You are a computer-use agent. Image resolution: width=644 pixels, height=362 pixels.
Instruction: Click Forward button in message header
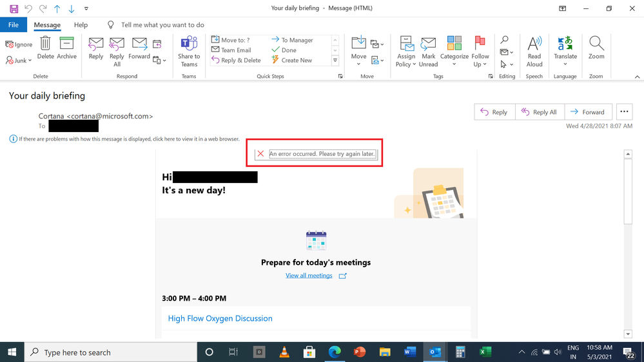point(588,112)
